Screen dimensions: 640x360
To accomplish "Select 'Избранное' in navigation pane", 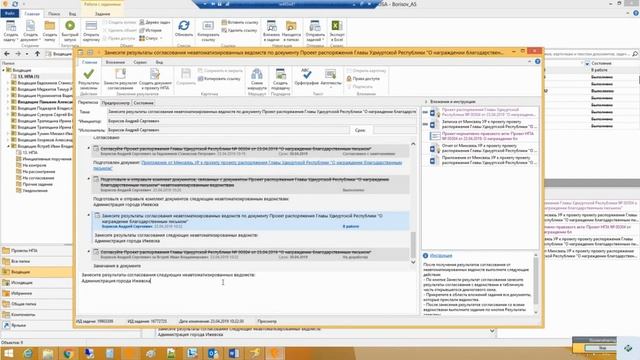I will 22,293.
